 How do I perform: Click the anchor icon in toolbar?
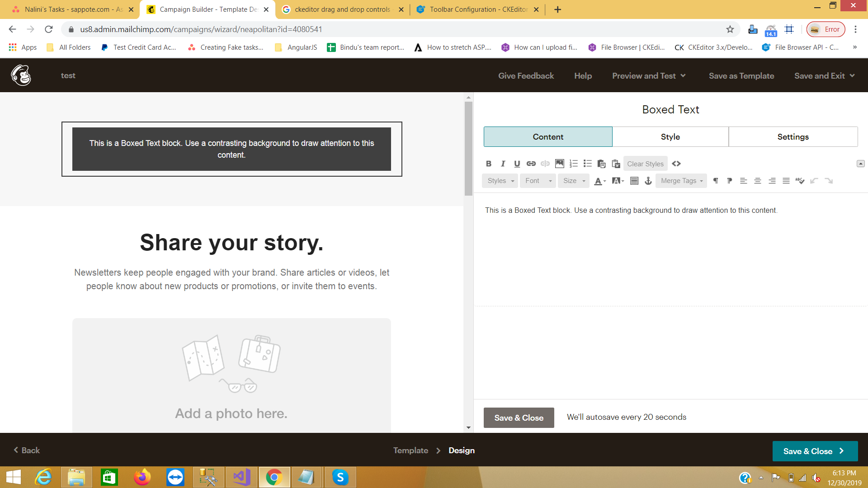point(648,181)
